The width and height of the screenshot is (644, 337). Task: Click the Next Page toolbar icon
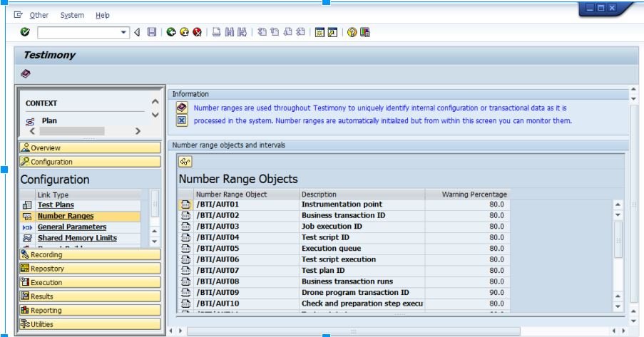[x=288, y=32]
